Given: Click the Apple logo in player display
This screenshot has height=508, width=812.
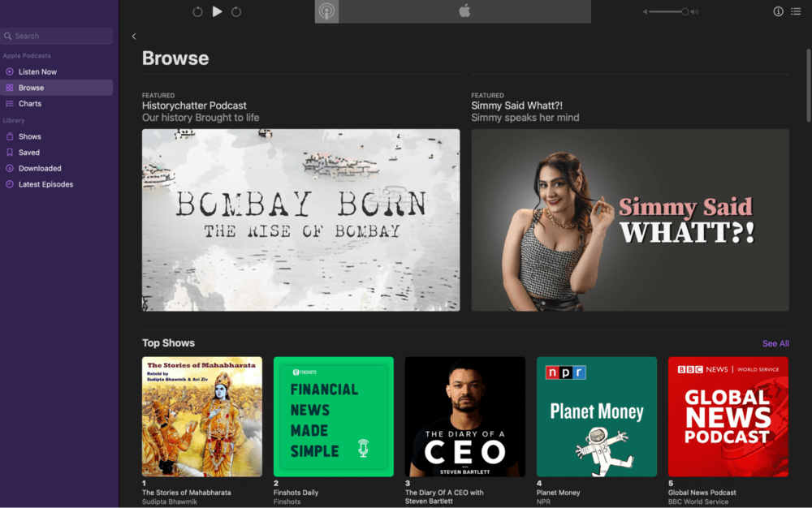Looking at the screenshot, I should 464,11.
